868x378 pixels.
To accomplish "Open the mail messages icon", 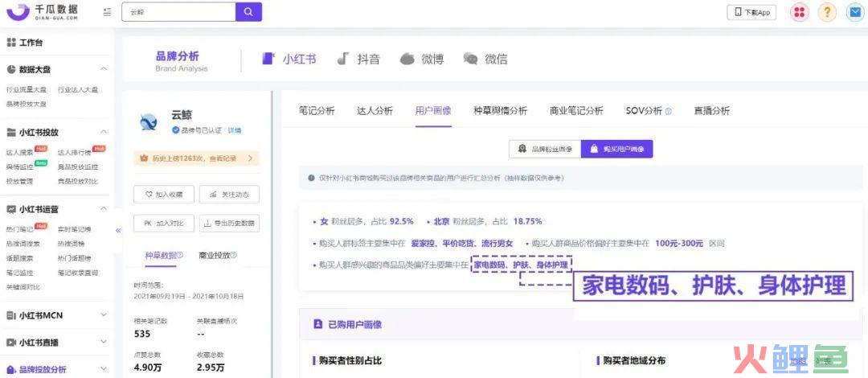I will pos(854,12).
